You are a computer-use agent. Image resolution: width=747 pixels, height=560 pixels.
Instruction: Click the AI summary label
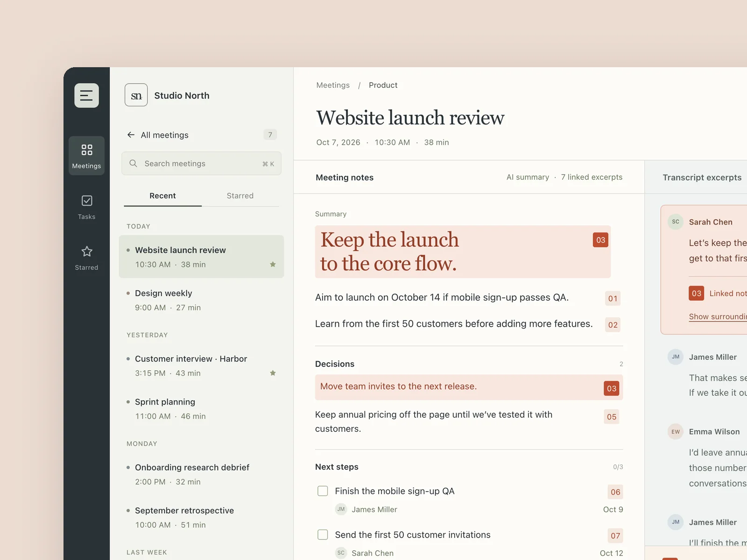[x=528, y=177]
